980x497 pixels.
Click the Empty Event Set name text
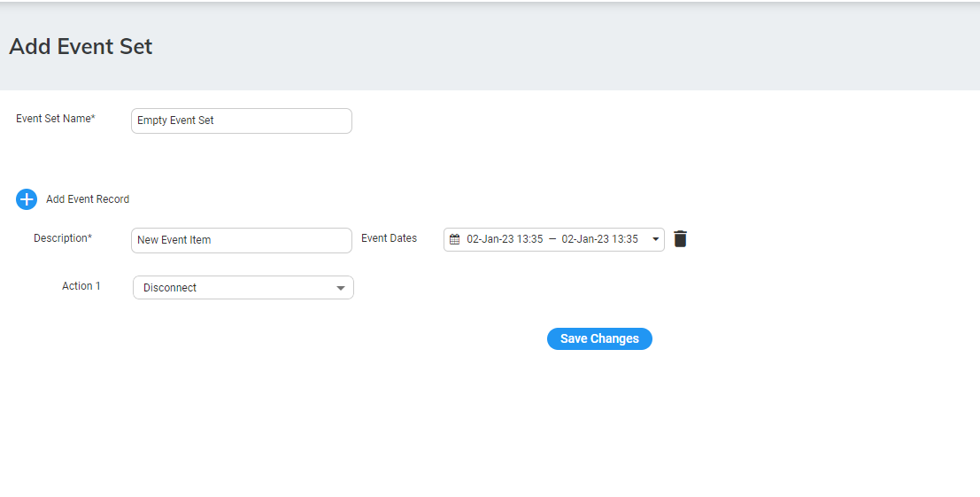[x=175, y=120]
